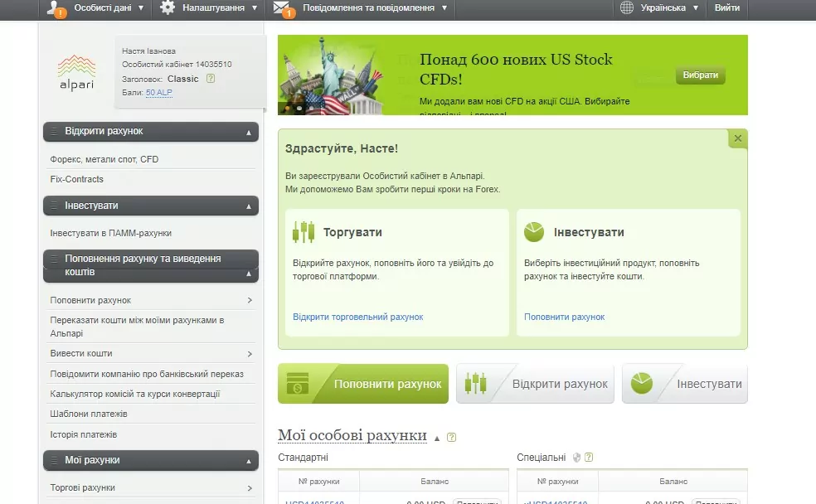Follow Відкрити торговельний рахунок link

(x=358, y=317)
